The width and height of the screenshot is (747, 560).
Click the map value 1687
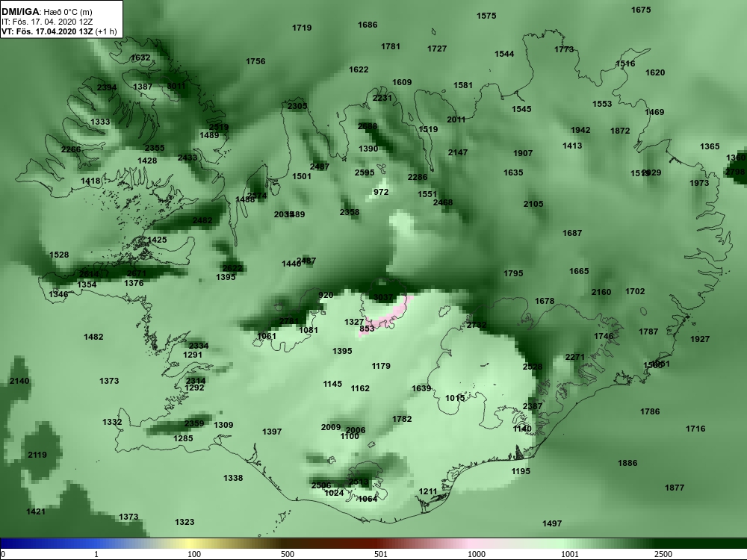point(572,233)
